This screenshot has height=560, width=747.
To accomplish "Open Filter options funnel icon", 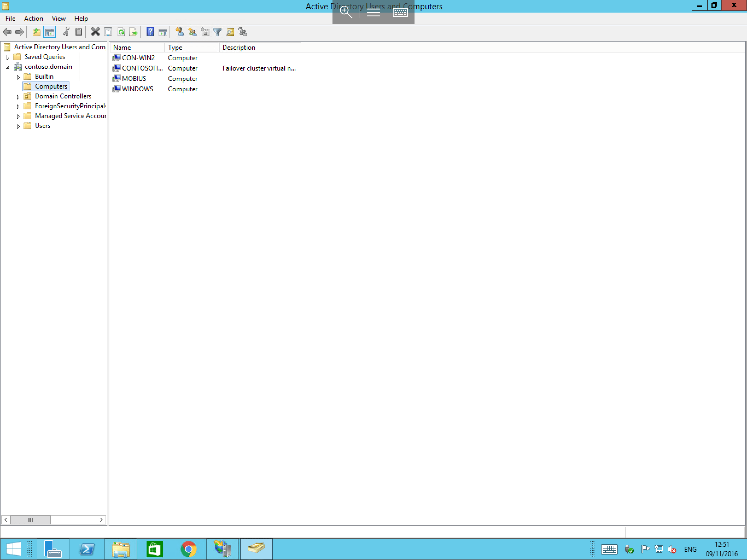I will coord(218,32).
